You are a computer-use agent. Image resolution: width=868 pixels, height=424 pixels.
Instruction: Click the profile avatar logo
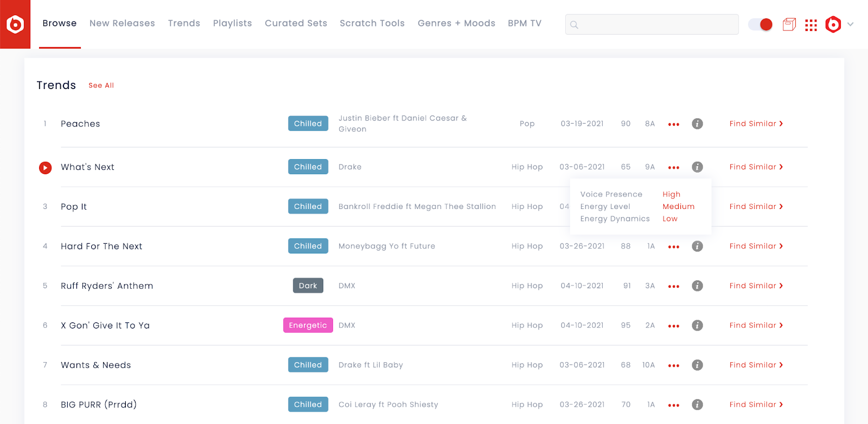coord(833,24)
